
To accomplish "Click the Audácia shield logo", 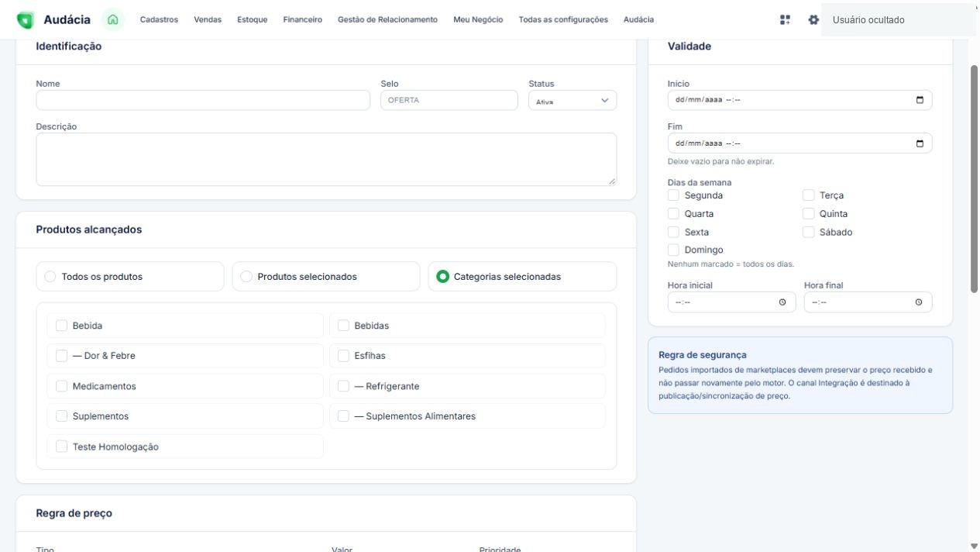I will 26,20.
